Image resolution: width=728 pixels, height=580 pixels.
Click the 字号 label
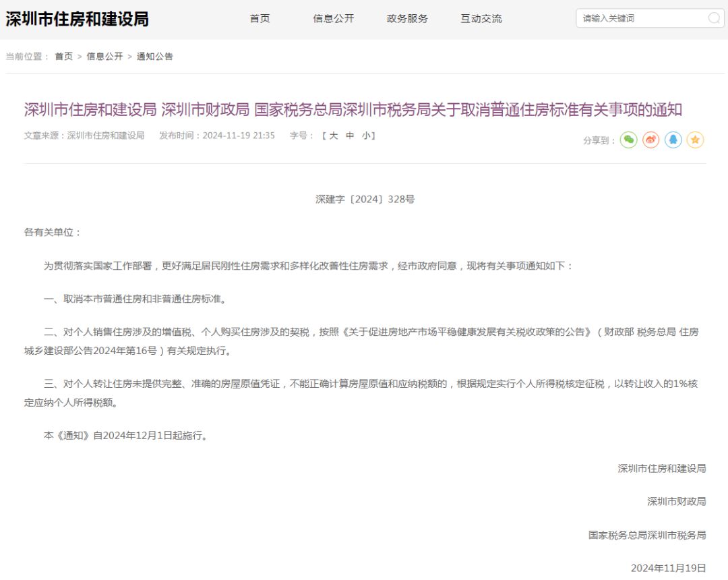(x=301, y=136)
